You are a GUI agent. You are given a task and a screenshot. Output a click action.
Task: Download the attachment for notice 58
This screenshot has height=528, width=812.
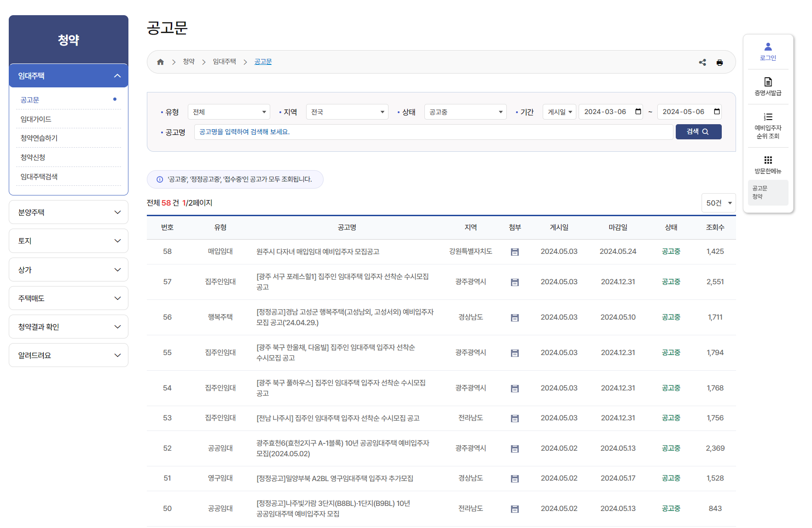515,252
